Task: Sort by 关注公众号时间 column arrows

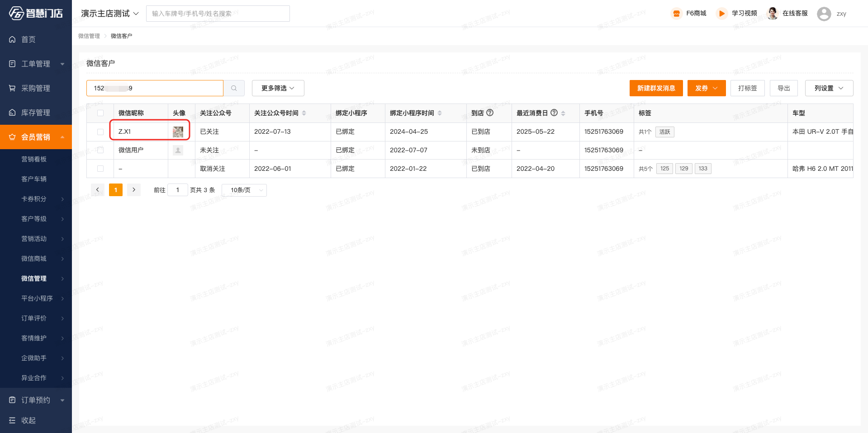Action: 304,113
